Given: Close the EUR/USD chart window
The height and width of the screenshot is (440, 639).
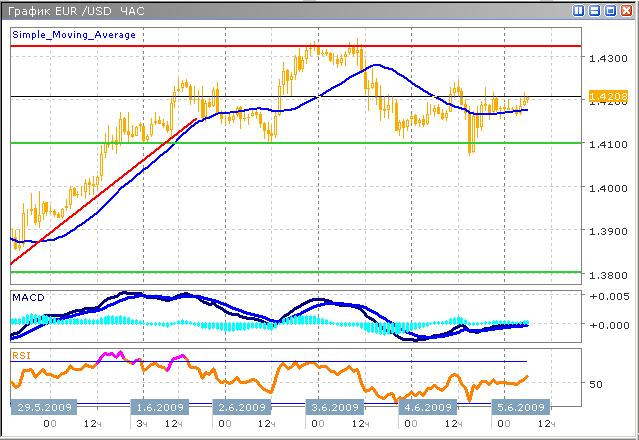Looking at the screenshot, I should coord(625,10).
